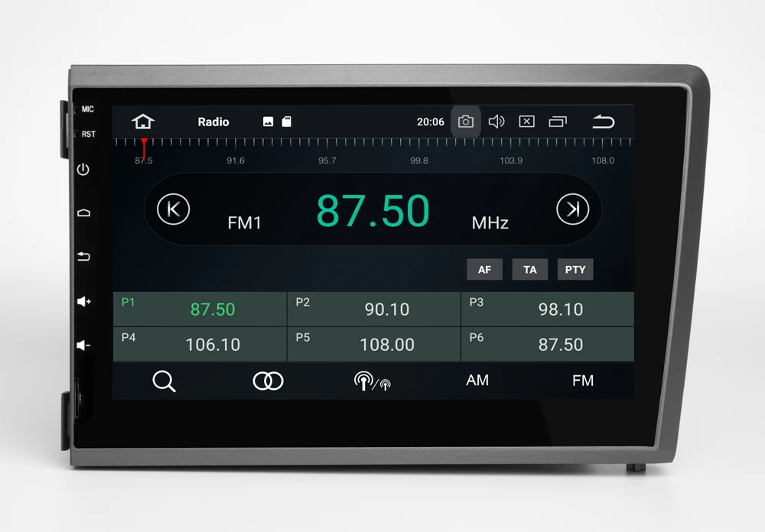The image size is (765, 532).
Task: Enable TA traffic announcements
Action: 529,269
